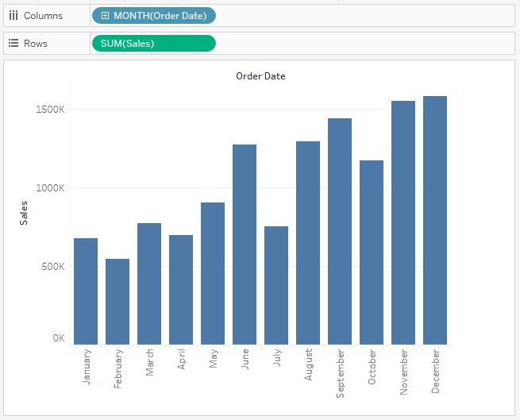Select the MONTH(Order Date) pill
The height and width of the screenshot is (420, 520).
click(x=159, y=16)
